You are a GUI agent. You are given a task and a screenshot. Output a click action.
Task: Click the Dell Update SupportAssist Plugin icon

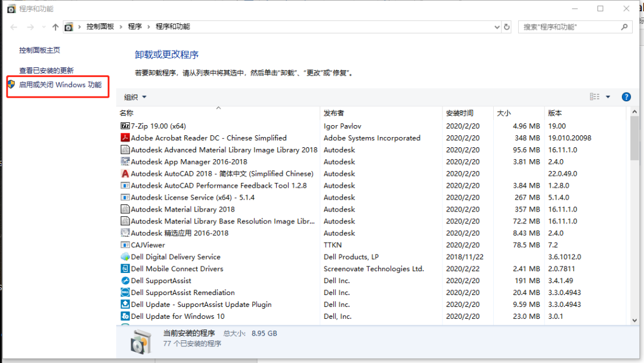[125, 304]
